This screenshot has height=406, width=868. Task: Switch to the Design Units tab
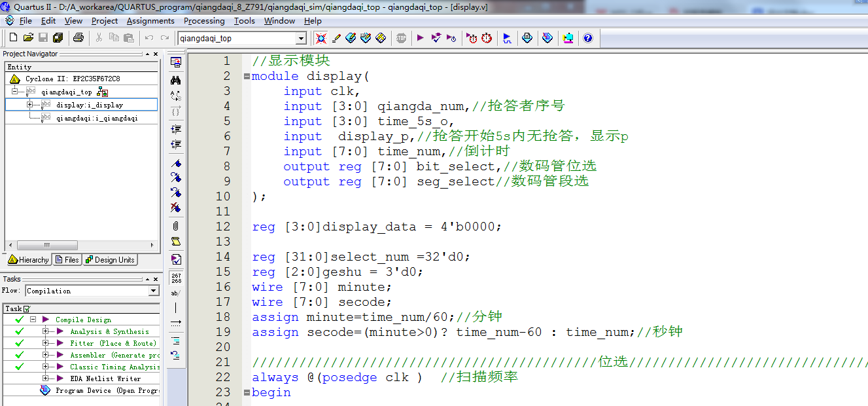click(x=109, y=260)
